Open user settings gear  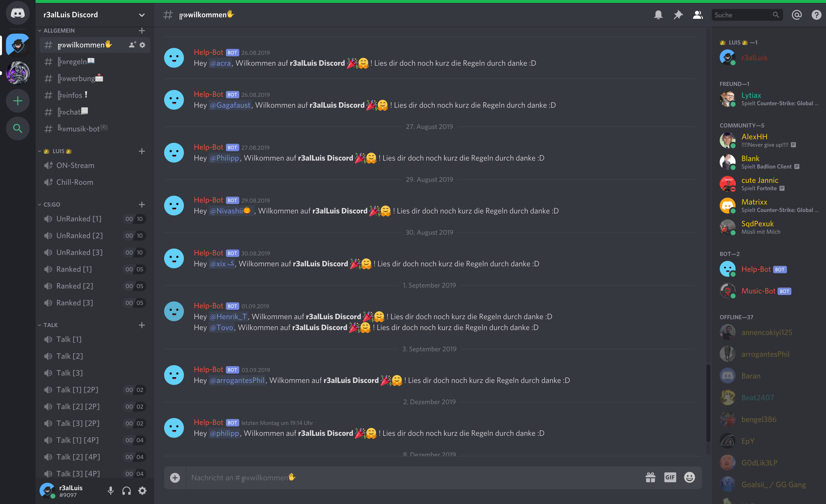[x=142, y=491]
